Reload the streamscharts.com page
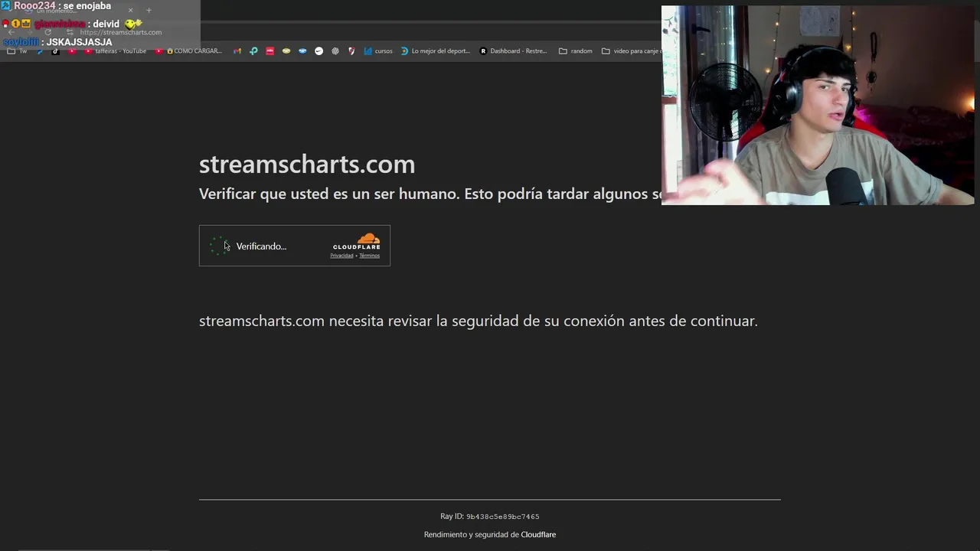The image size is (980, 551). pyautogui.click(x=48, y=32)
